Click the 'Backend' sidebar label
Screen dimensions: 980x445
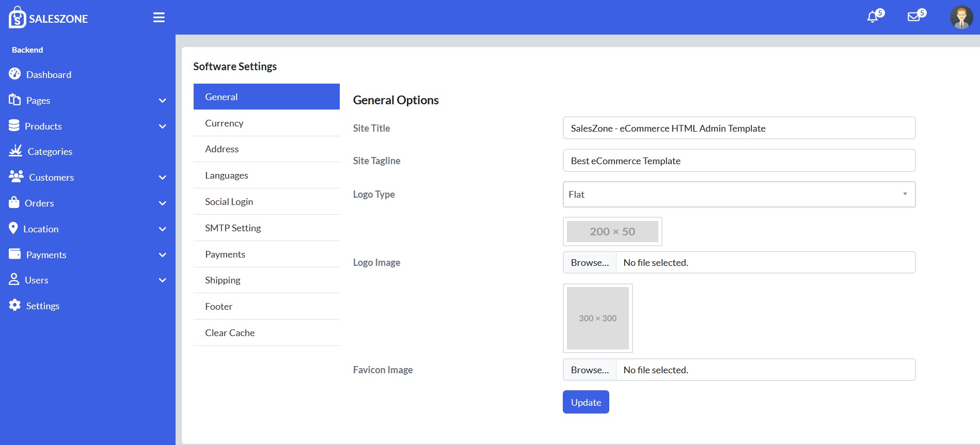coord(27,50)
